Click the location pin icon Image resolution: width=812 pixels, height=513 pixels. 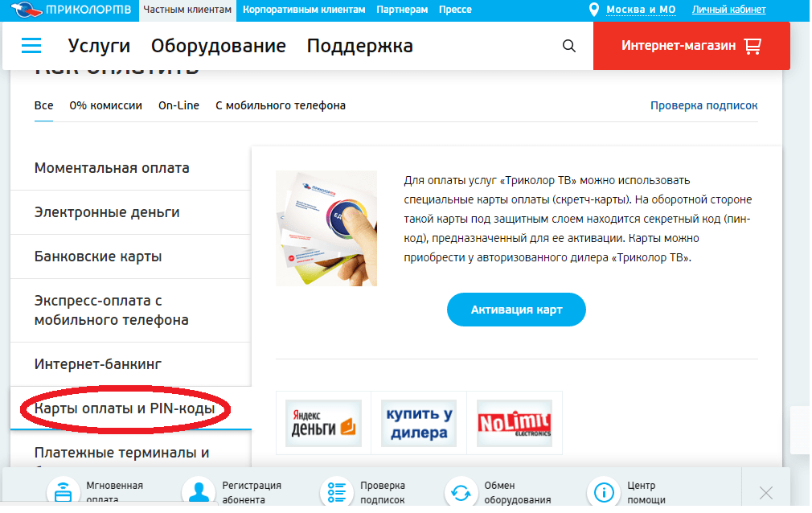594,10
